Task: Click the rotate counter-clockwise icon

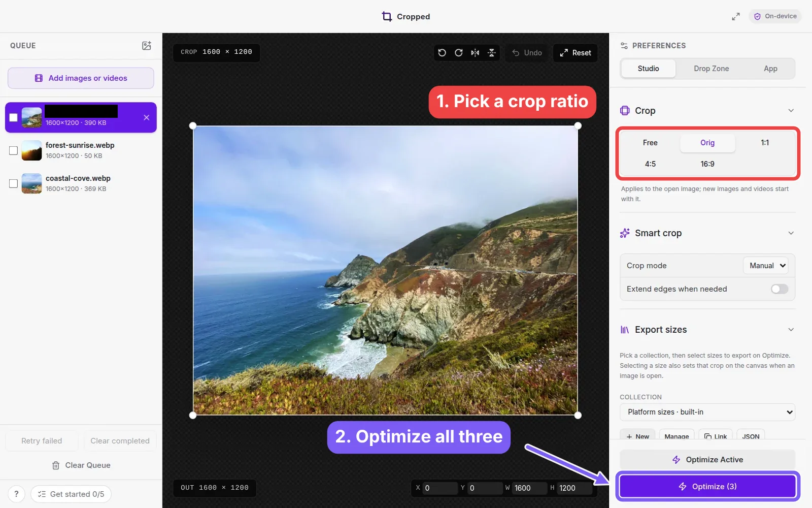Action: click(442, 53)
